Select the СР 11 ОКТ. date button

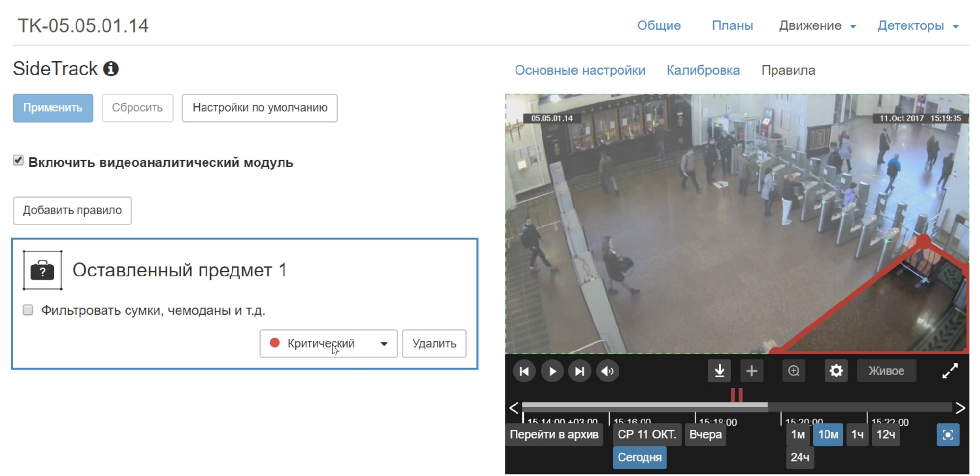pos(647,435)
